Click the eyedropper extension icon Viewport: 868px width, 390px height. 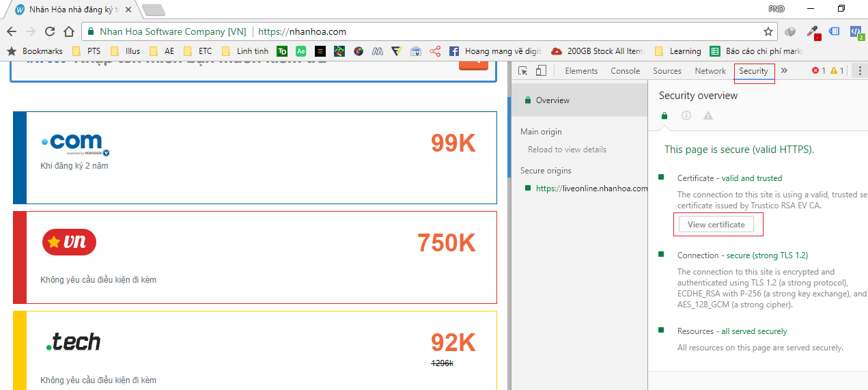click(813, 31)
